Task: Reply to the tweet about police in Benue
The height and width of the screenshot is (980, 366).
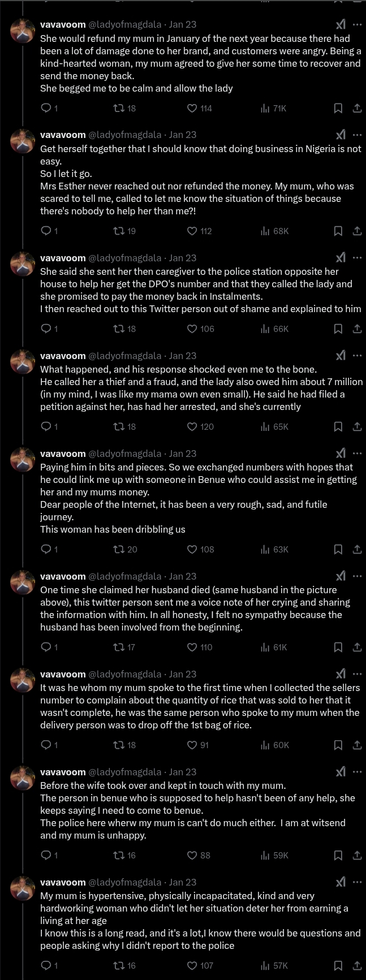Action: (x=46, y=855)
